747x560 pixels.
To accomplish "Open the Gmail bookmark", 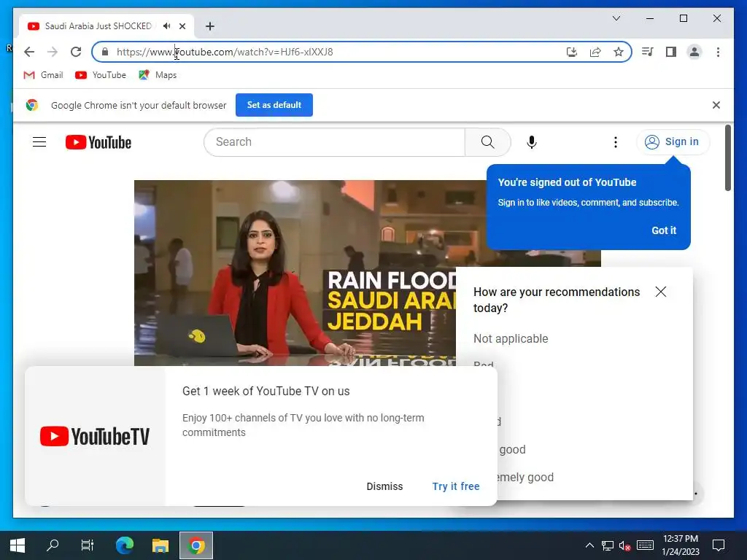I will tap(43, 75).
